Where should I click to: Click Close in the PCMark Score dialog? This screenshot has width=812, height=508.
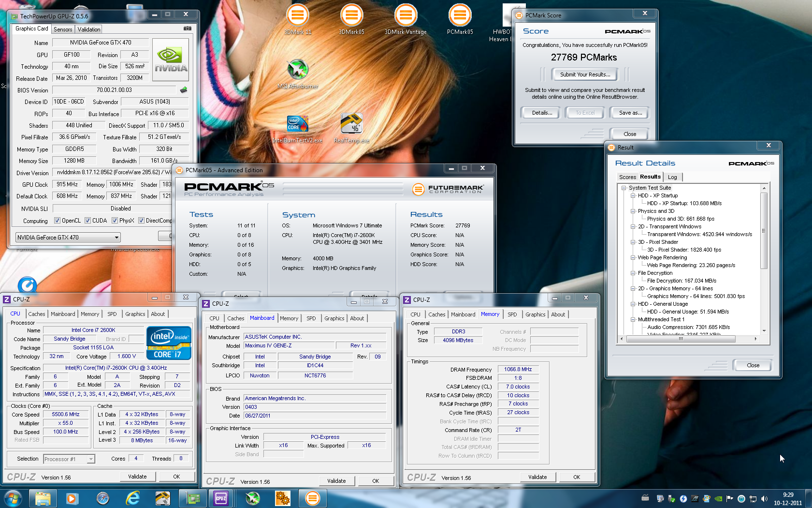630,134
